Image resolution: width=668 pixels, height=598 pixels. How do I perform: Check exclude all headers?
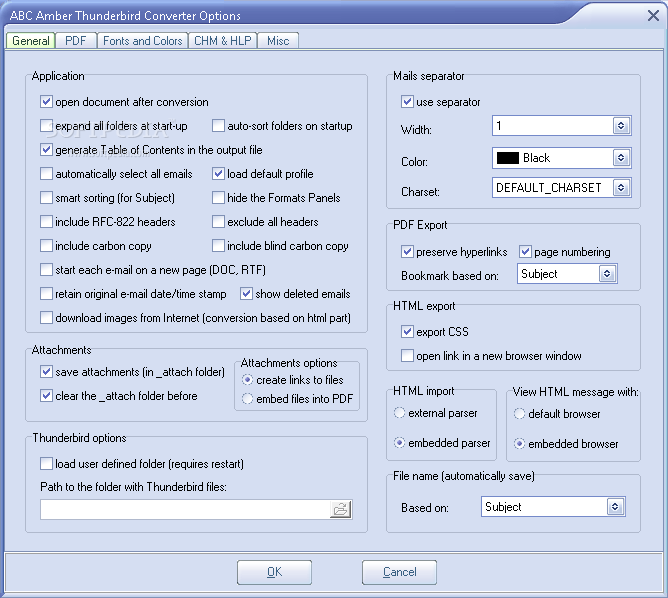point(218,222)
